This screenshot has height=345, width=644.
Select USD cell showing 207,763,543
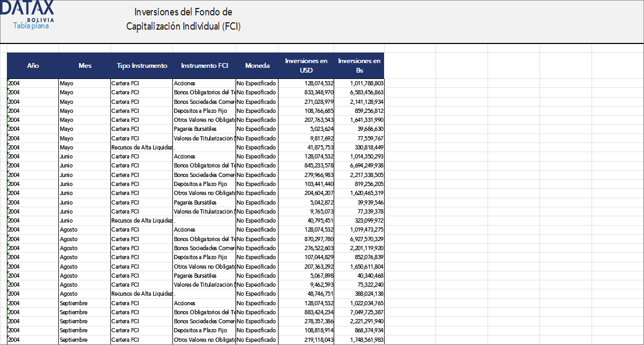pos(307,120)
